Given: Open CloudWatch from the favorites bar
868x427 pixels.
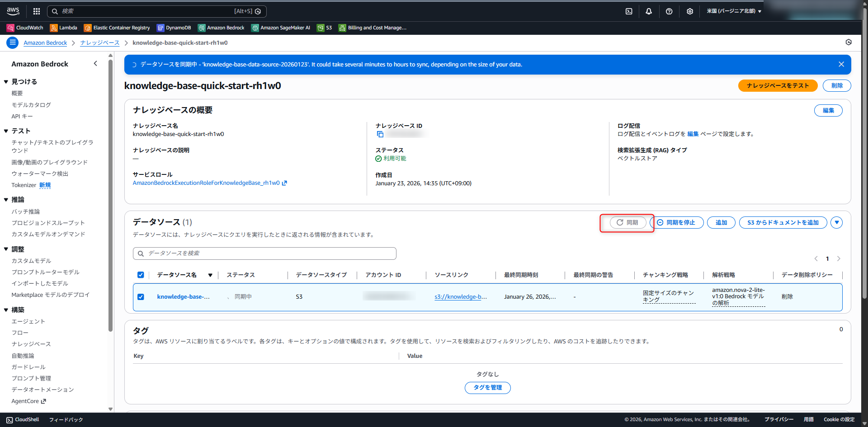Looking at the screenshot, I should [x=24, y=28].
